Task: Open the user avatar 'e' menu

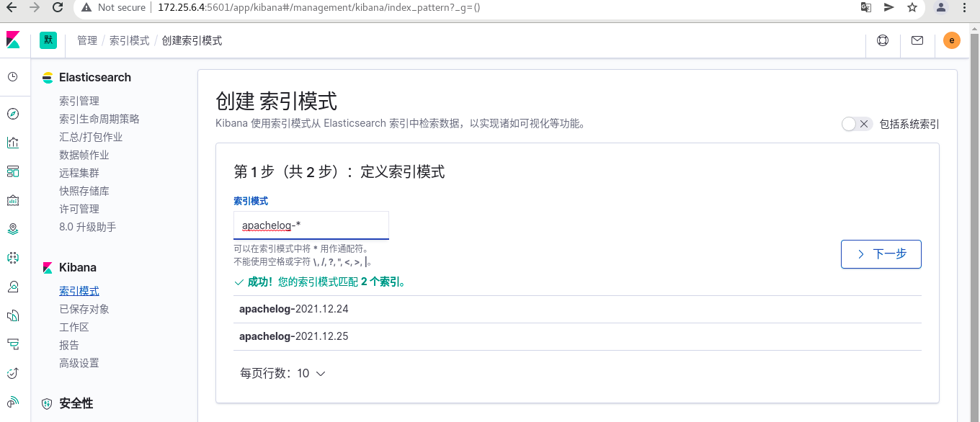Action: [x=952, y=40]
